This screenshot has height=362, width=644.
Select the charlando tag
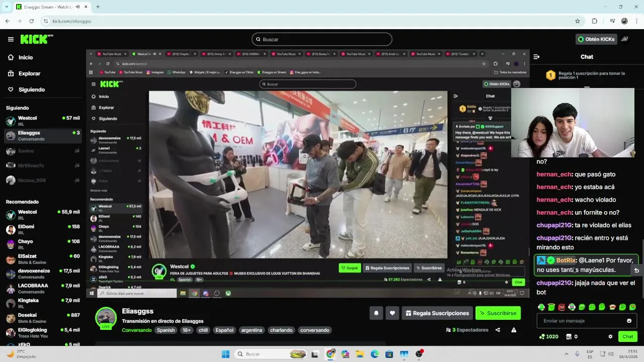coord(281,330)
